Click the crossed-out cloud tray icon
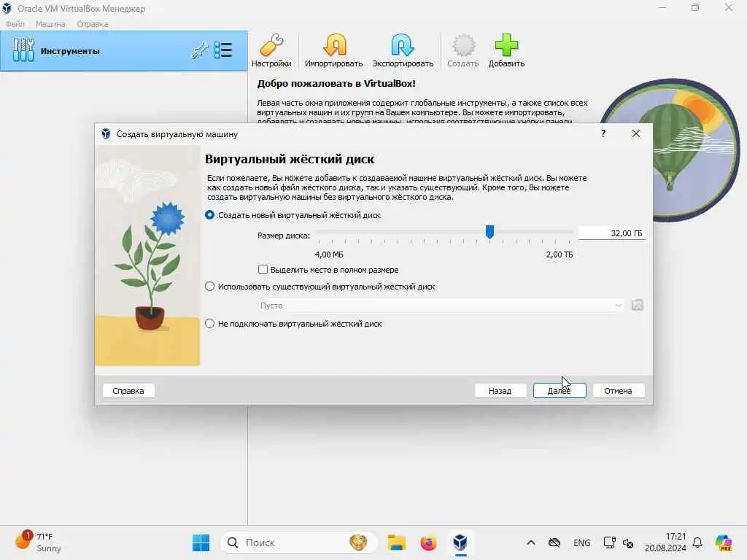Image resolution: width=747 pixels, height=560 pixels. 554,542
